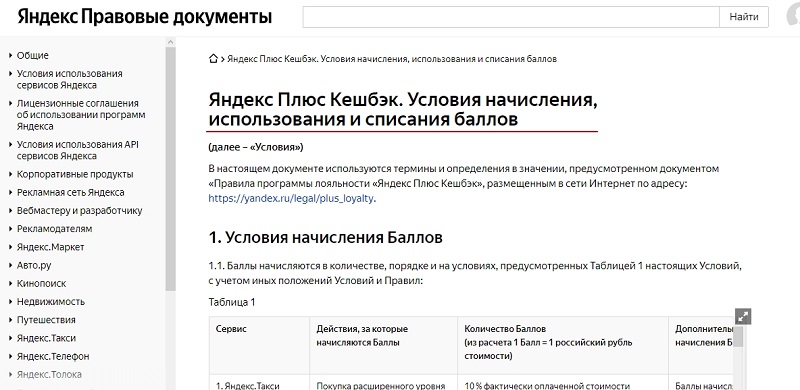Open Условия использования API сервисов Яндекса

click(78, 150)
